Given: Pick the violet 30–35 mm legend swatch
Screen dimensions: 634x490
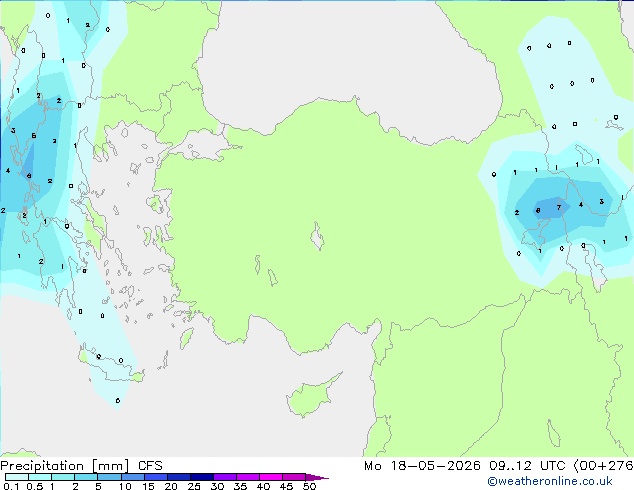Looking at the screenshot, I should 225,477.
